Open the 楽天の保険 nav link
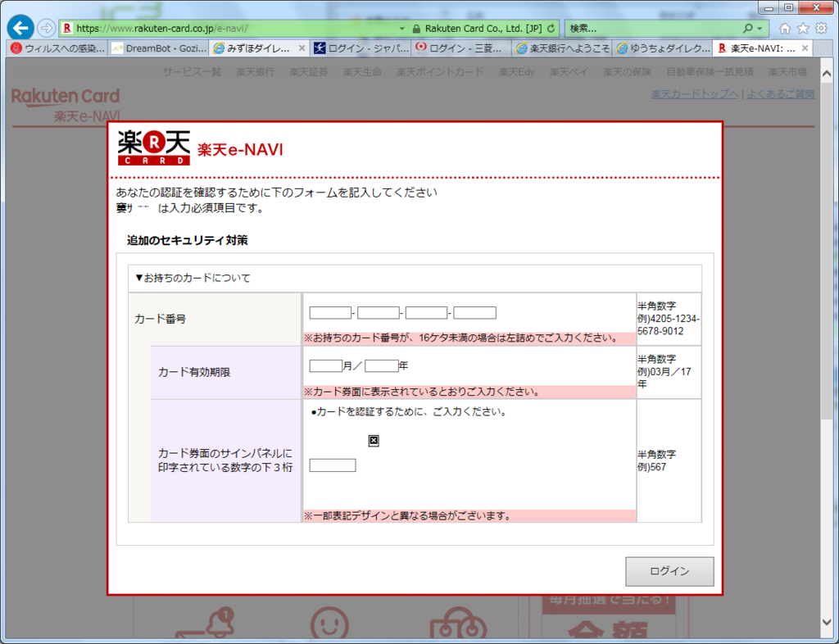Viewport: 839px width, 644px height. (627, 71)
